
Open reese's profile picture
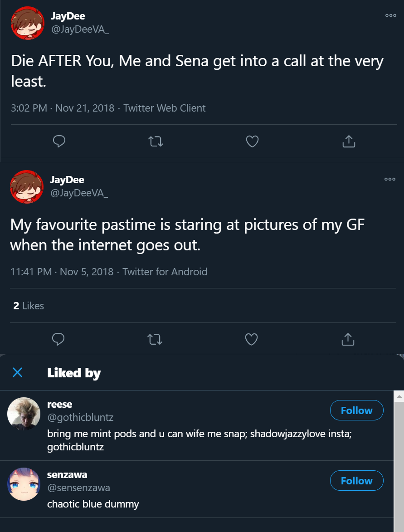(x=24, y=414)
